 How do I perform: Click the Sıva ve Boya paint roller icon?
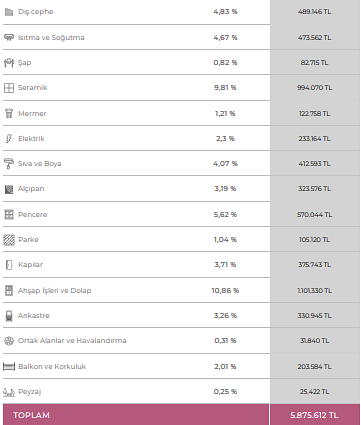pyautogui.click(x=9, y=164)
